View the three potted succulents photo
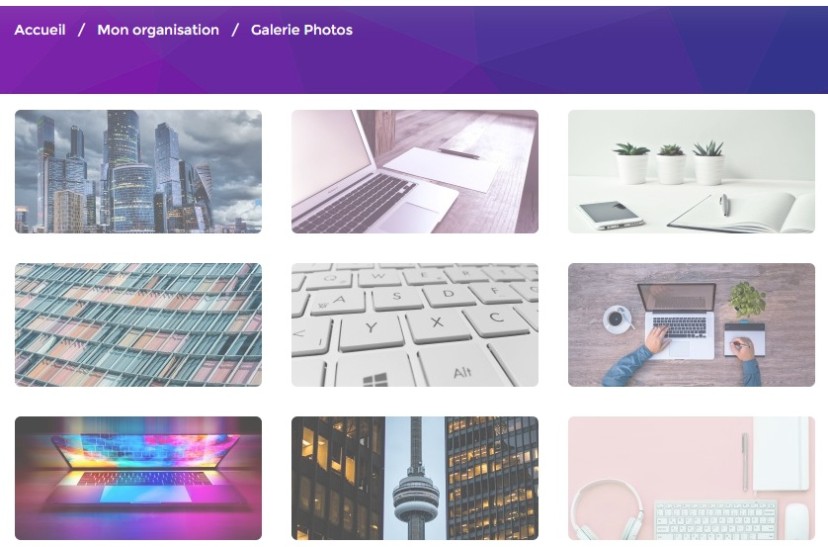Viewport: 828px width, 547px height. (691, 172)
